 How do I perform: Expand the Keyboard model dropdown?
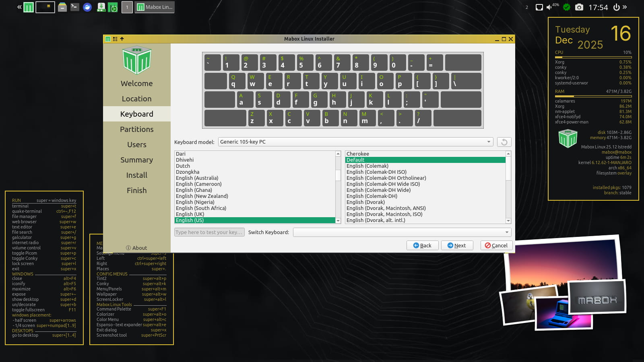(489, 142)
